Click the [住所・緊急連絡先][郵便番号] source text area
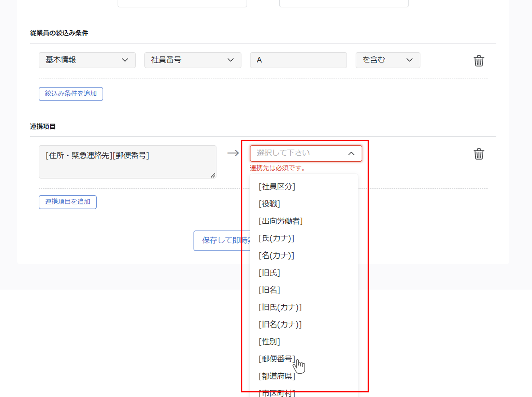The width and height of the screenshot is (532, 397). pyautogui.click(x=127, y=162)
